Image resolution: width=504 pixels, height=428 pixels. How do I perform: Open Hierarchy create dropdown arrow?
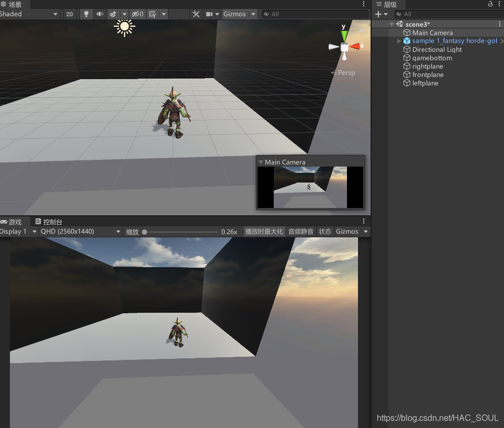click(x=386, y=14)
